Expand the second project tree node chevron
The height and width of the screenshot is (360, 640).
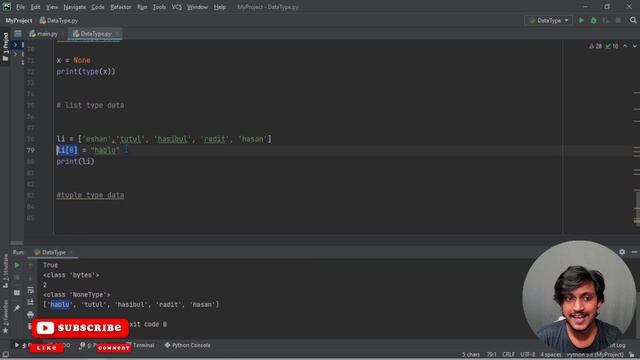coord(15,54)
